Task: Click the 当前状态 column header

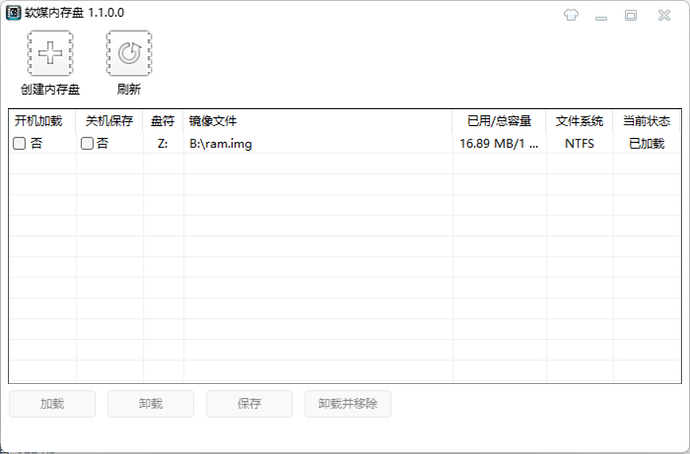Action: pyautogui.click(x=646, y=121)
